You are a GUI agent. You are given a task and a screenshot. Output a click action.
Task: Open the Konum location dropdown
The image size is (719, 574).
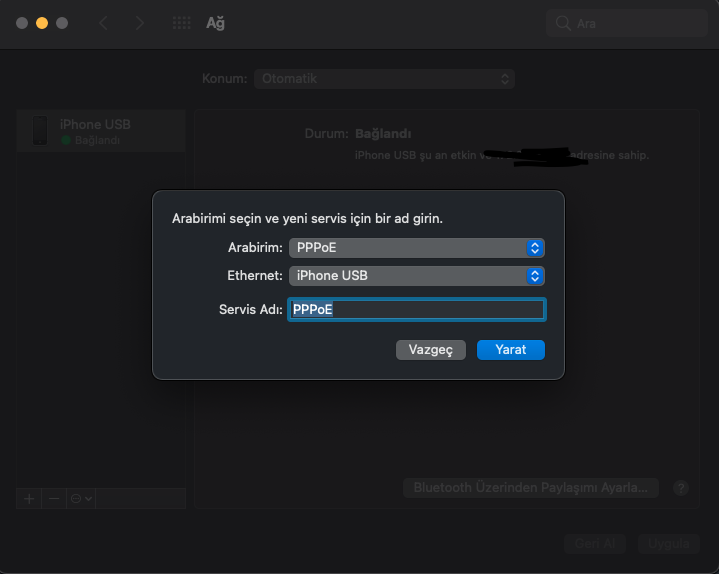coord(384,79)
